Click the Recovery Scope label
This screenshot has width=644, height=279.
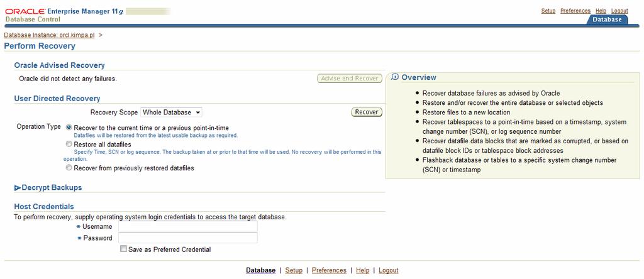[114, 112]
